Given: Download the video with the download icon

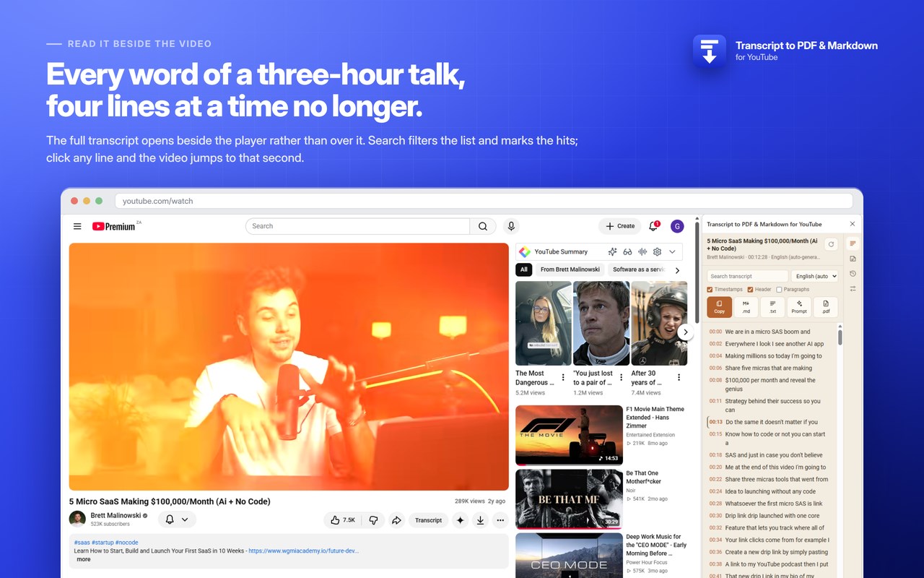Looking at the screenshot, I should pyautogui.click(x=480, y=519).
